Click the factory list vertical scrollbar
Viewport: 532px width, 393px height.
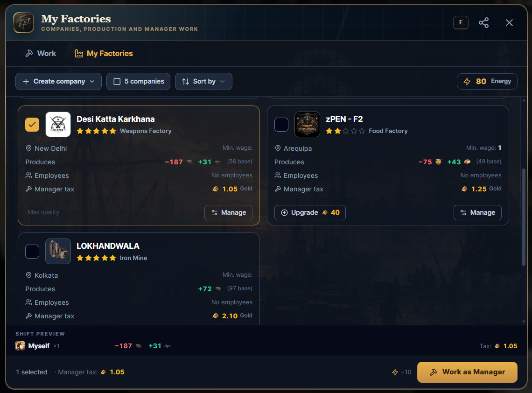(524, 217)
